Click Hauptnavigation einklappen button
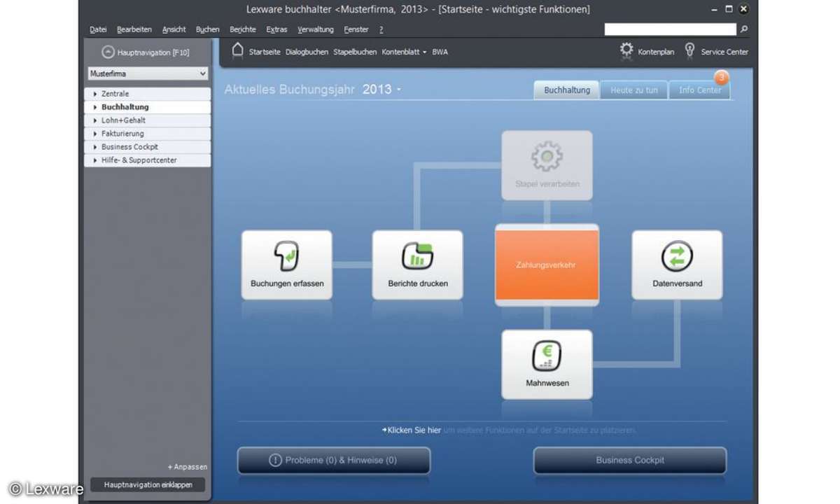The width and height of the screenshot is (840, 504). point(148,484)
